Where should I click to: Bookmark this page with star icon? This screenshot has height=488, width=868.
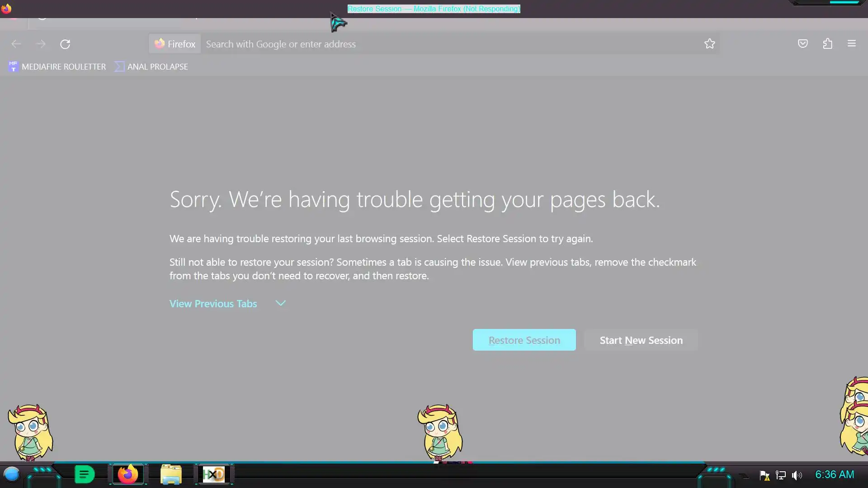709,44
